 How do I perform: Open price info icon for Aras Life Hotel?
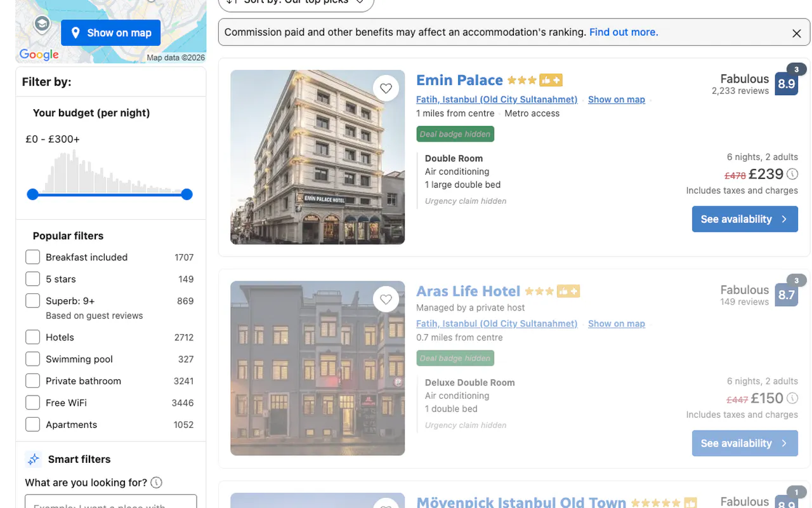click(792, 398)
